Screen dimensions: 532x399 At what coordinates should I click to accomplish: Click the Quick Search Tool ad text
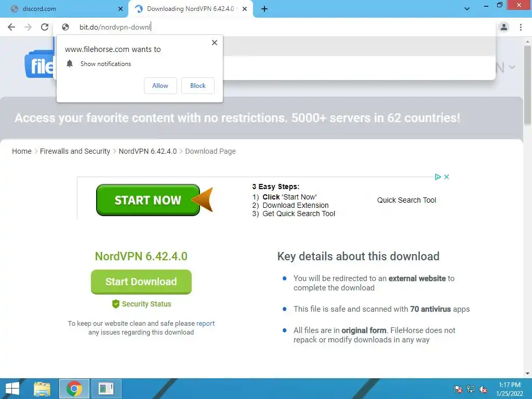[x=406, y=200]
